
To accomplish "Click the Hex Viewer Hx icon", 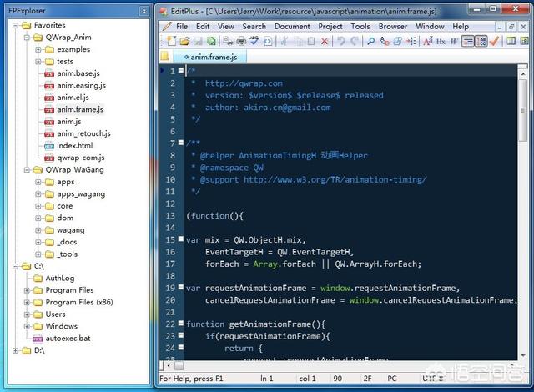I will (441, 41).
